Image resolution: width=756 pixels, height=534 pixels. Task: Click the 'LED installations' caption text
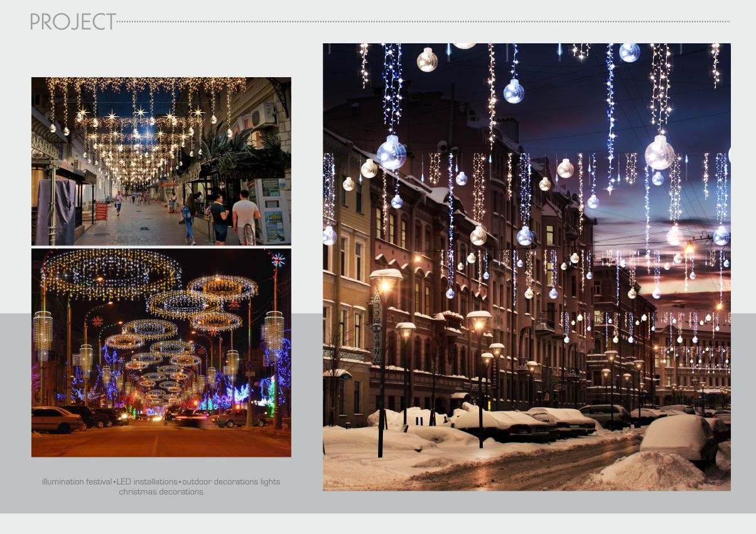pyautogui.click(x=146, y=482)
